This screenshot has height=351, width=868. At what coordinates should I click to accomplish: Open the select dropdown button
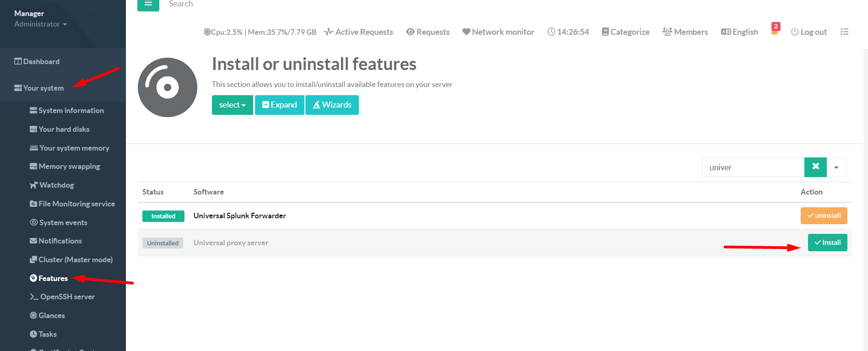click(x=232, y=105)
